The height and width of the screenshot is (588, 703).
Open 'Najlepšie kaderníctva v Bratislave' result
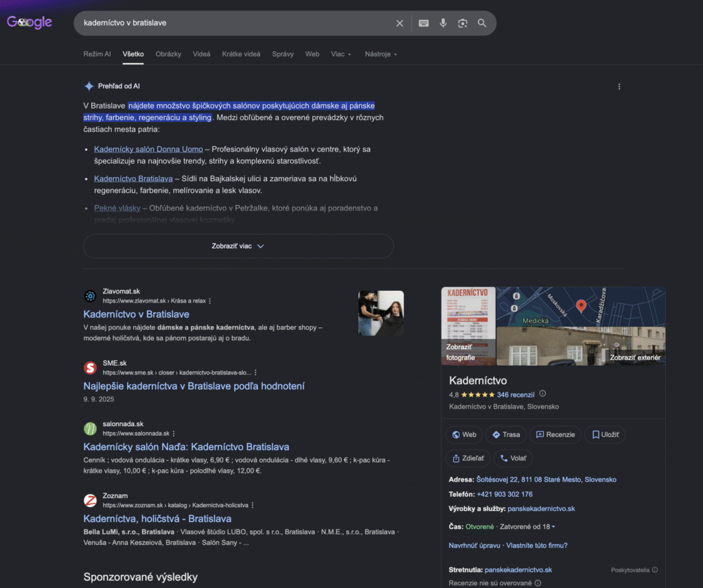pos(194,386)
